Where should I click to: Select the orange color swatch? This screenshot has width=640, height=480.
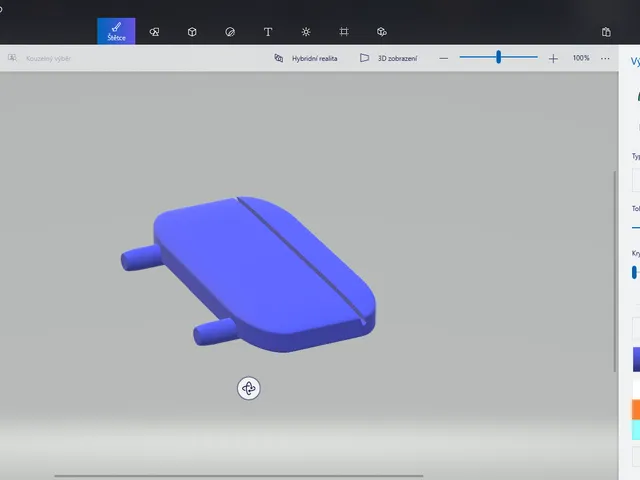point(636,409)
